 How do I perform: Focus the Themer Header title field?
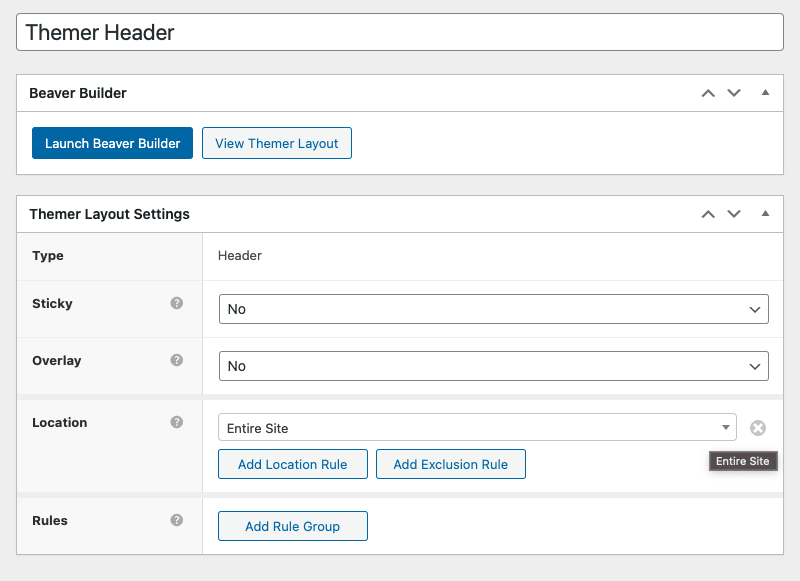[400, 32]
